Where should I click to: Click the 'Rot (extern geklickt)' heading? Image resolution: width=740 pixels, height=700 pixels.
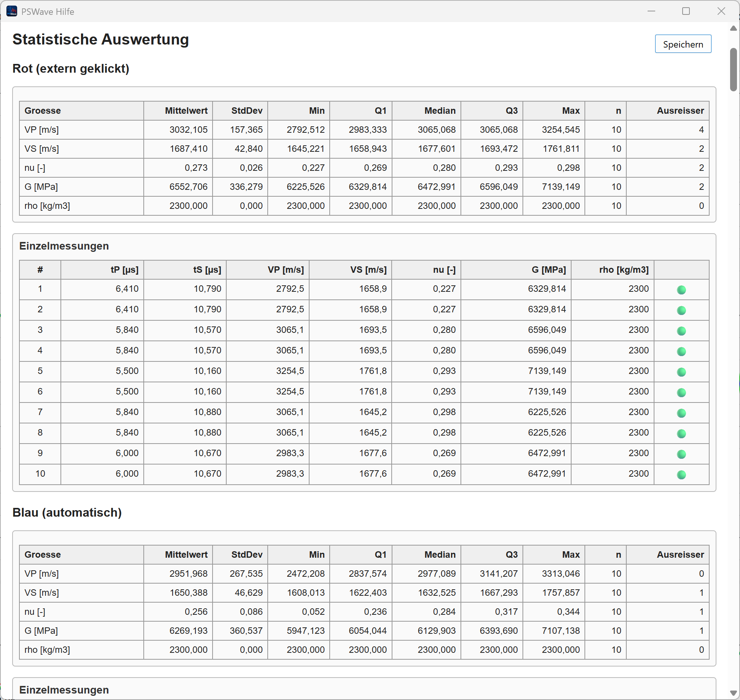point(71,68)
